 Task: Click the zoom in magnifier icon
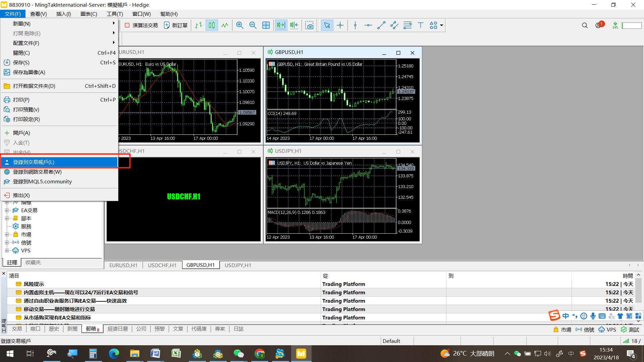[239, 25]
